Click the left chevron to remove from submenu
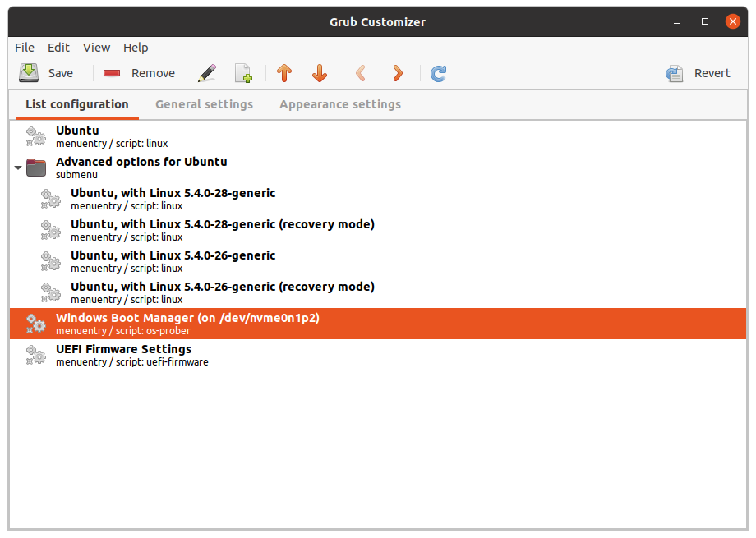The image size is (756, 538). point(361,73)
